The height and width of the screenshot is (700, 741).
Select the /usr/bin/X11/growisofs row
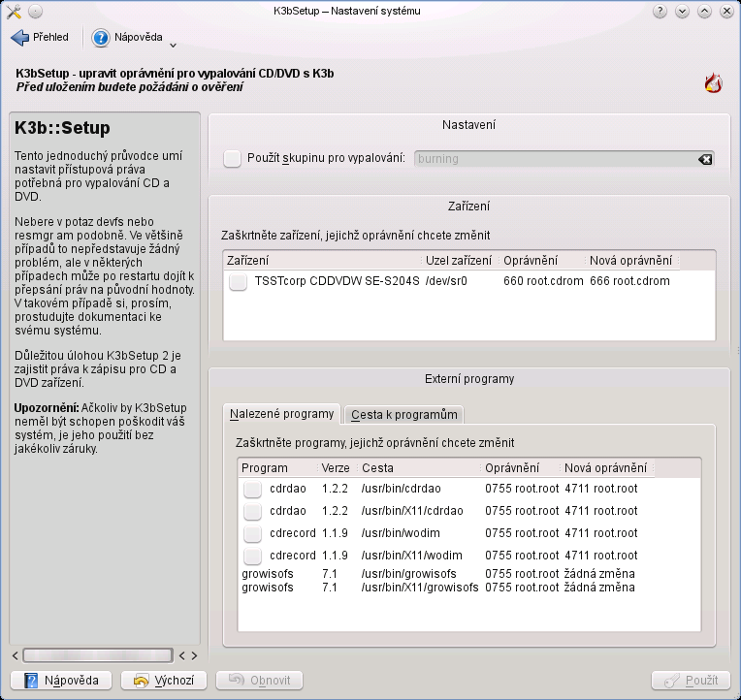[469, 588]
